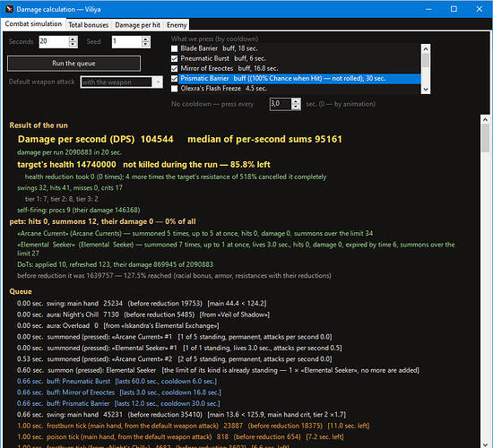Decrease the Seed value with the down arrow
Viewport: 493px width, 448px height.
(x=145, y=45)
